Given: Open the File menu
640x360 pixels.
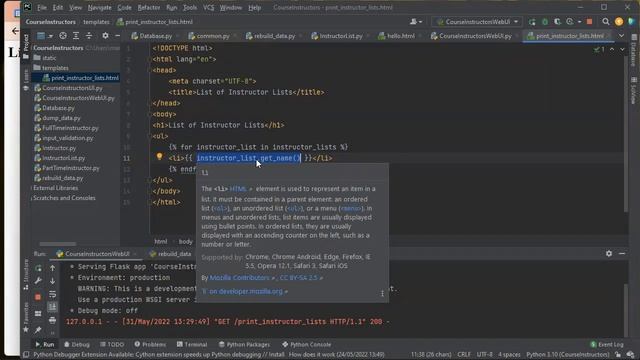Looking at the screenshot, I should tap(42, 7).
